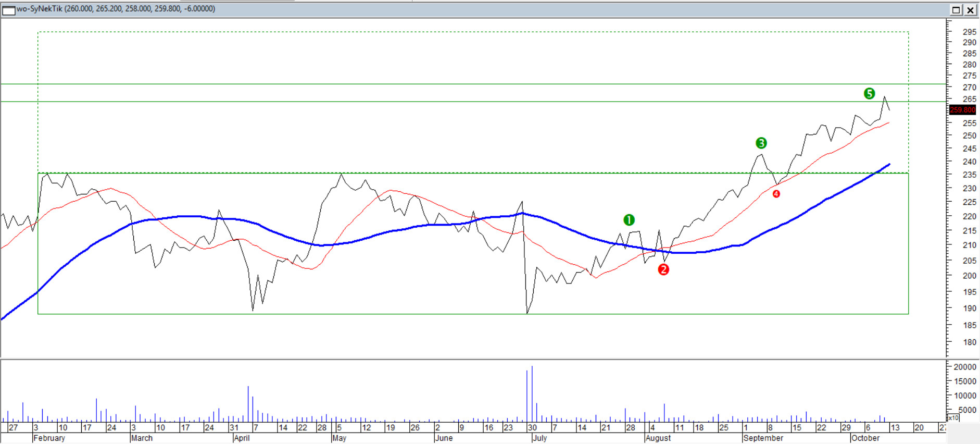Click the October label on the time axis
Viewport: 980px width, 444px height.
865,438
